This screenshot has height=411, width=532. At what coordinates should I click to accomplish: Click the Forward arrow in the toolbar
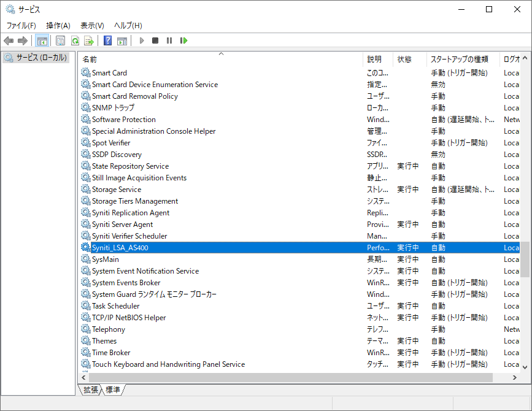click(22, 41)
